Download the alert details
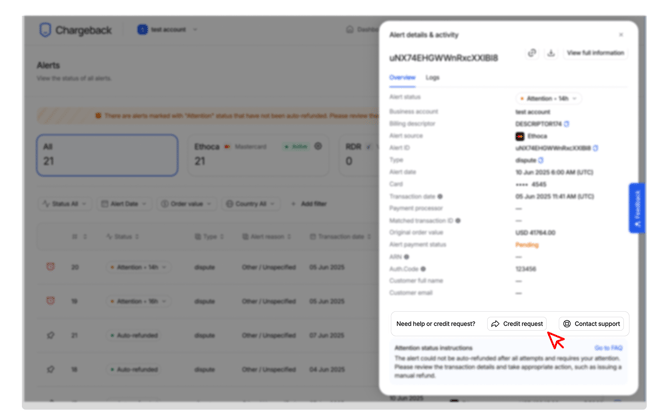670x418 pixels. (551, 53)
